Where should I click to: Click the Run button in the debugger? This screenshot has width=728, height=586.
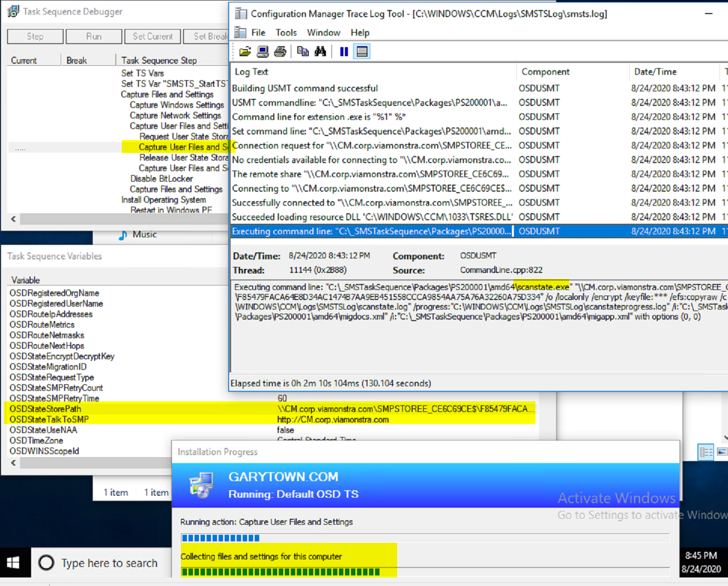point(94,37)
